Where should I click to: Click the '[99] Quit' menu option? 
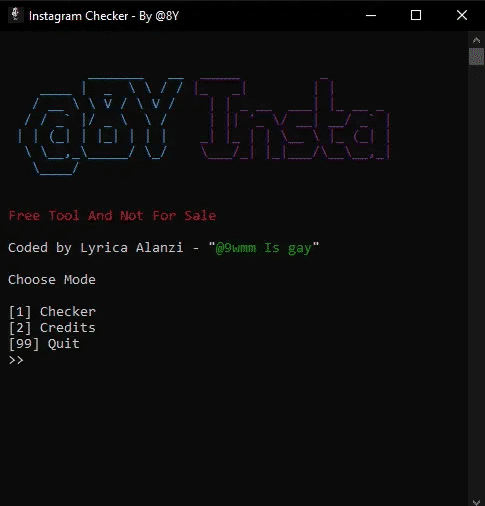44,344
